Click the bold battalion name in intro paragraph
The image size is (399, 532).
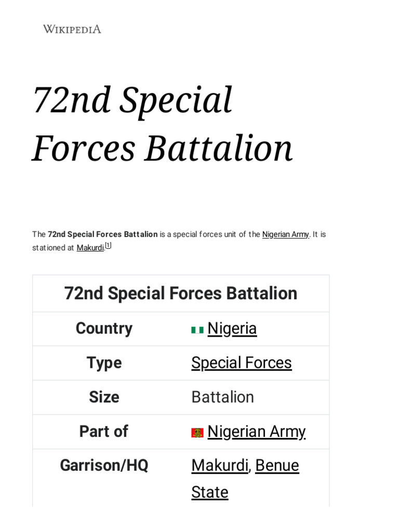tap(102, 234)
